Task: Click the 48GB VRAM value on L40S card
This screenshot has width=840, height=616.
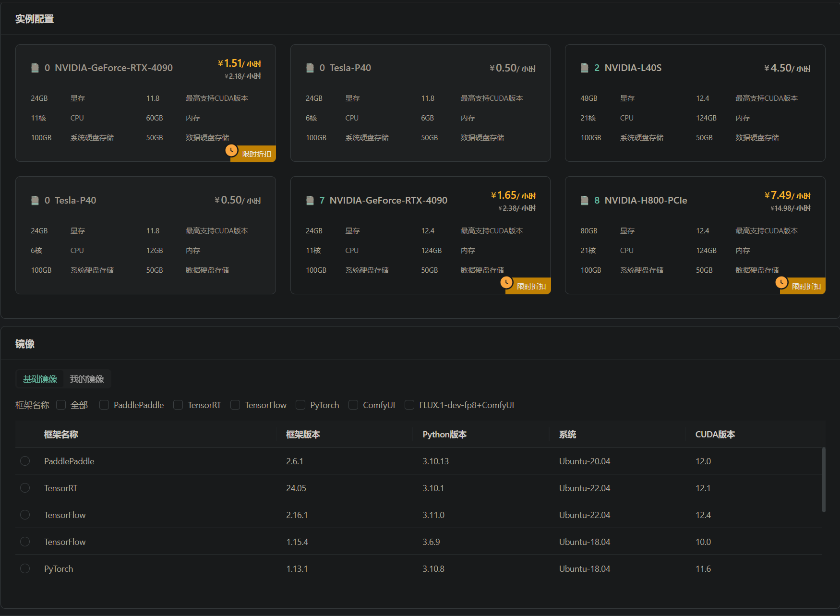Action: [x=588, y=98]
